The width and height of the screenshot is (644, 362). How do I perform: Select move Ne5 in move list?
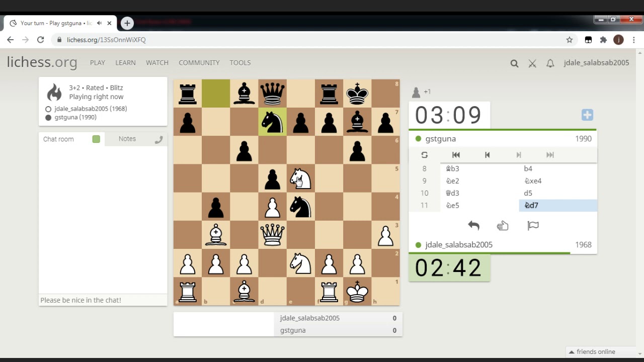click(x=479, y=205)
